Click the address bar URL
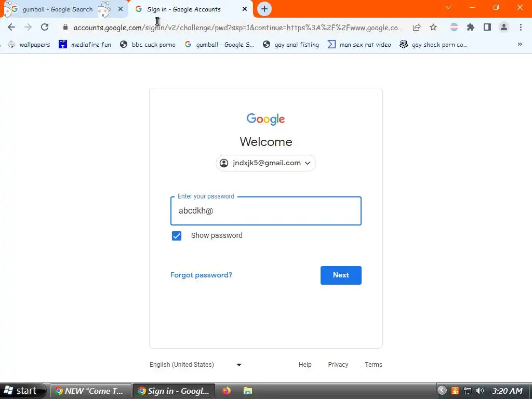 (x=238, y=28)
